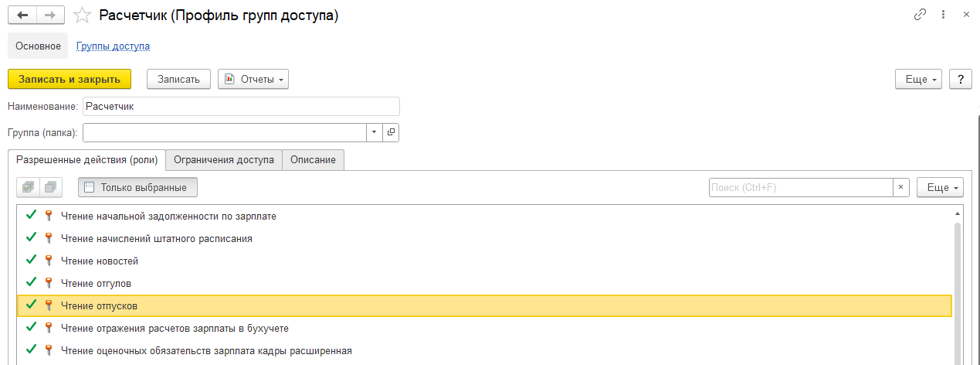Uncheck Чтение отгулов role checkmark

[x=32, y=283]
